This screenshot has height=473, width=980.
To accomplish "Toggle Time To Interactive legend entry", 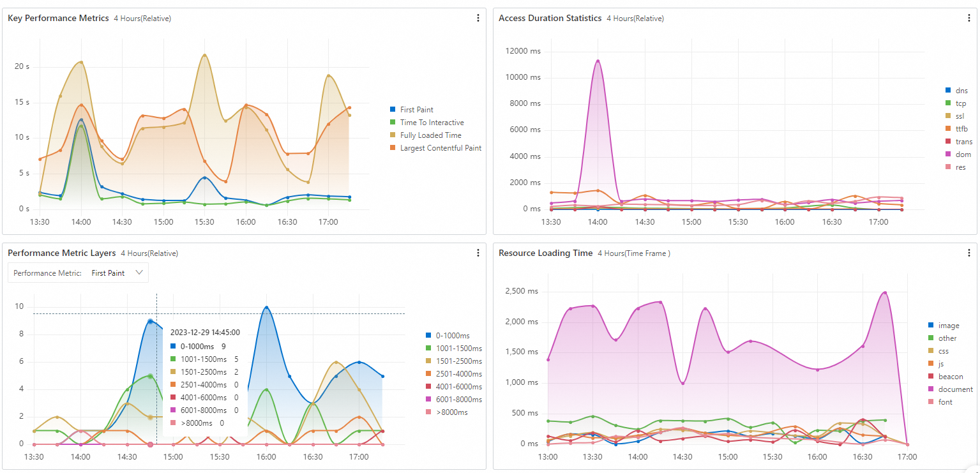I will 426,123.
